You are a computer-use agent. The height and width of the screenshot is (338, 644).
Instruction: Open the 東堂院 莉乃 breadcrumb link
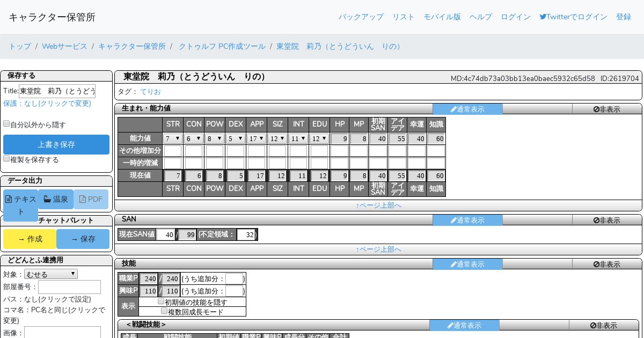pyautogui.click(x=340, y=46)
